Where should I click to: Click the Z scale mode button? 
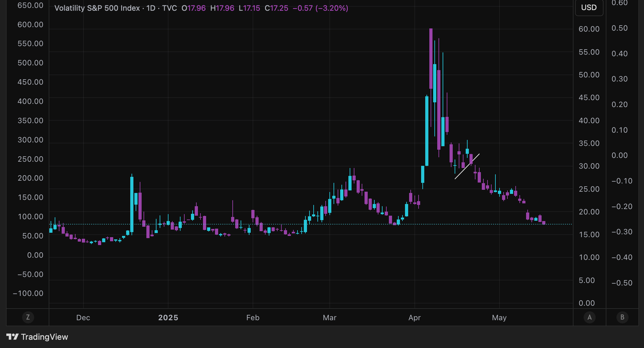[28, 317]
